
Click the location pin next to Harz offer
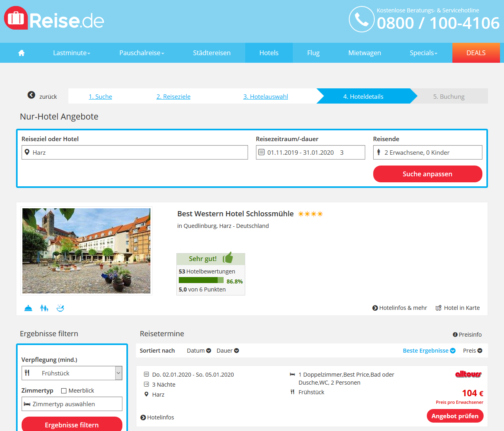pyautogui.click(x=146, y=394)
